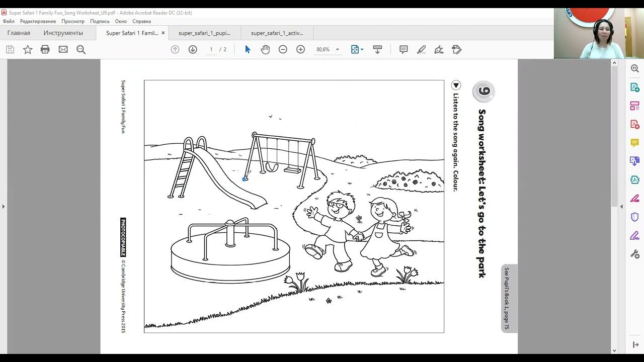The height and width of the screenshot is (362, 644).
Task: Open Fill & Sign tool in right panel
Action: tap(635, 235)
